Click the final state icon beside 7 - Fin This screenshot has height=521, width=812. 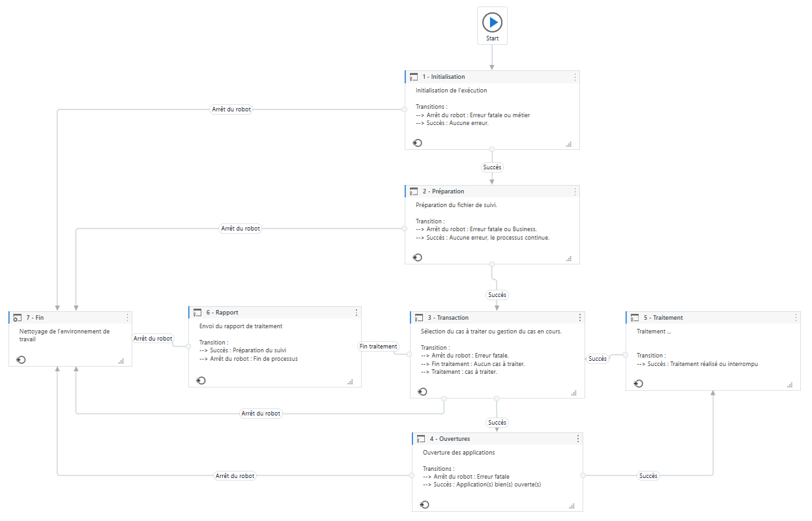pos(17,318)
